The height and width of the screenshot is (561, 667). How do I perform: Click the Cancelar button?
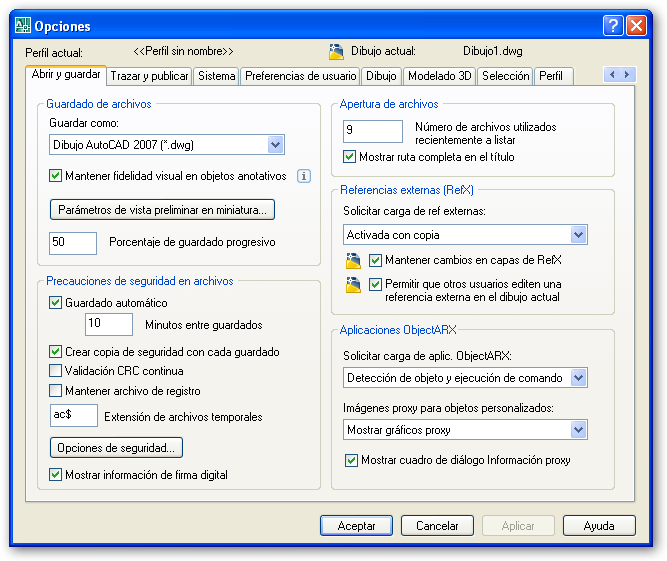pos(437,526)
